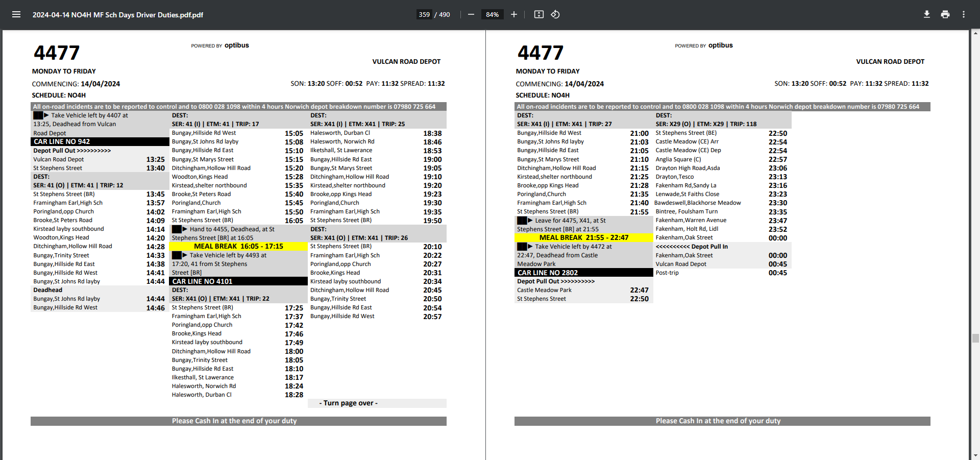Click the CAR LINE NO 4101 bar
This screenshot has height=460, width=980.
pyautogui.click(x=238, y=281)
